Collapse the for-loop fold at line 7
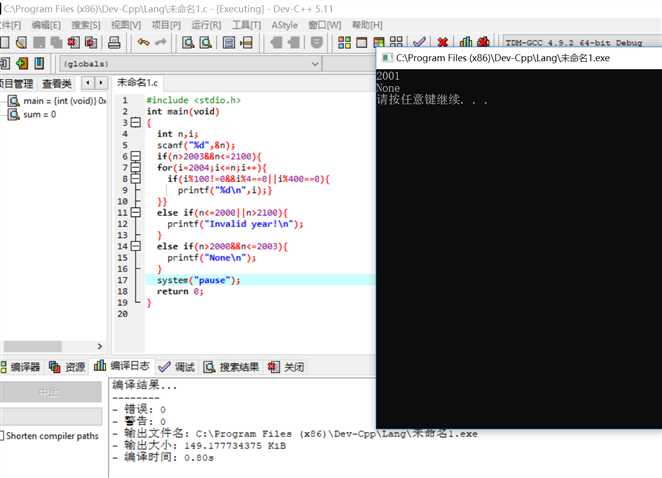Image resolution: width=662 pixels, height=478 pixels. (136, 168)
